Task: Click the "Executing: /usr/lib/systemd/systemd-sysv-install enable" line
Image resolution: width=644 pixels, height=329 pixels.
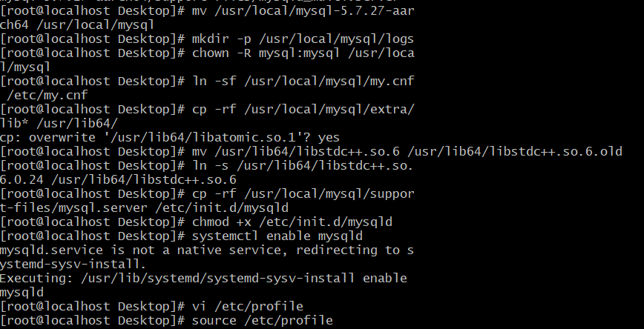Action: tap(204, 278)
